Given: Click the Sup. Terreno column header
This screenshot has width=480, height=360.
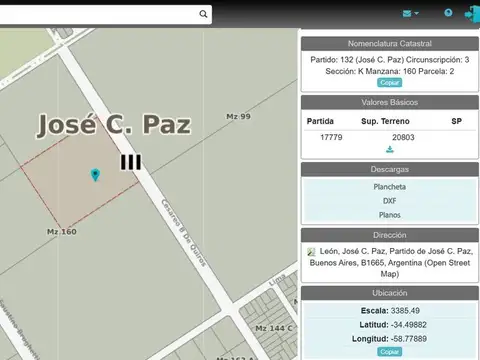Looking at the screenshot, I should click(385, 121).
